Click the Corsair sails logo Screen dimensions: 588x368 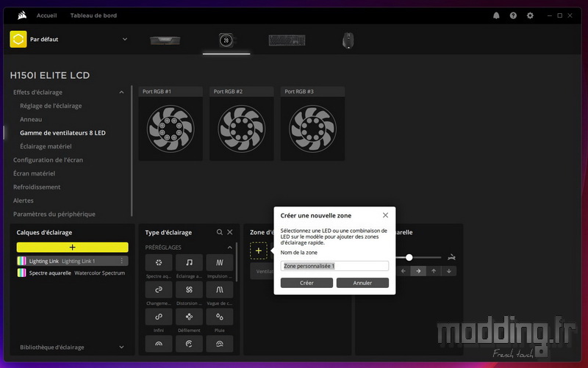point(22,15)
